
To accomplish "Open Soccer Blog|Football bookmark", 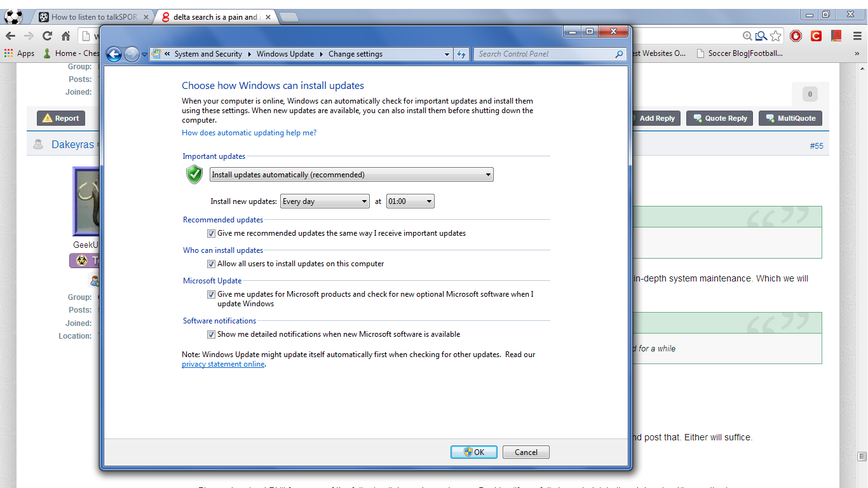I will (x=740, y=53).
